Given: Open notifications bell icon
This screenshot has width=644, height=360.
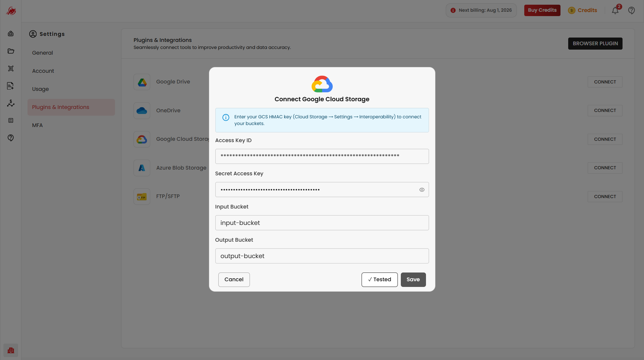Looking at the screenshot, I should 615,10.
